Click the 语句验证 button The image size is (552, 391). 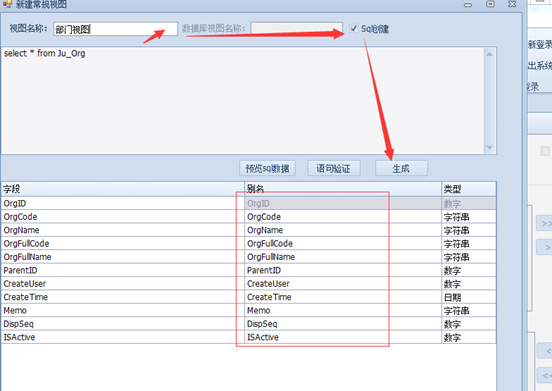334,169
